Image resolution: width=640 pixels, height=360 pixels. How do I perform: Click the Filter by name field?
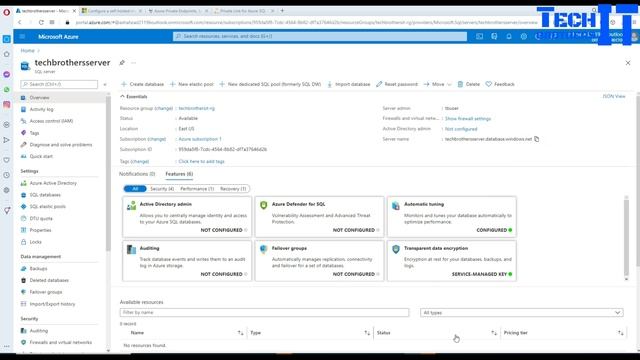click(264, 312)
